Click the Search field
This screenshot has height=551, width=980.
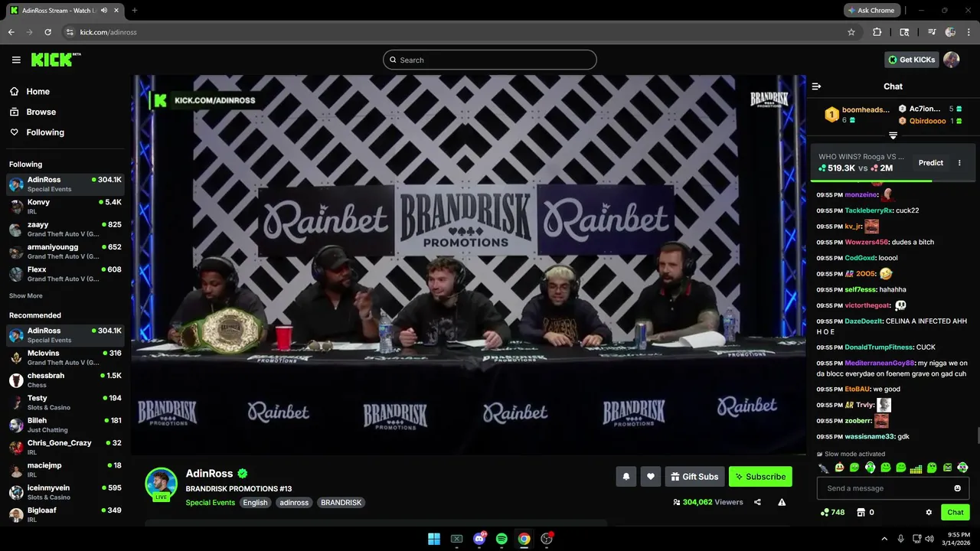[x=490, y=60]
